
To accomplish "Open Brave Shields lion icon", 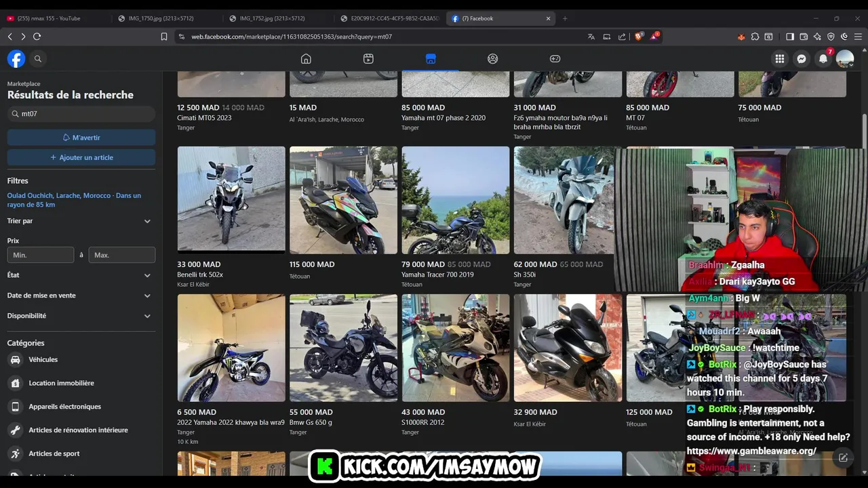I will pos(638,37).
